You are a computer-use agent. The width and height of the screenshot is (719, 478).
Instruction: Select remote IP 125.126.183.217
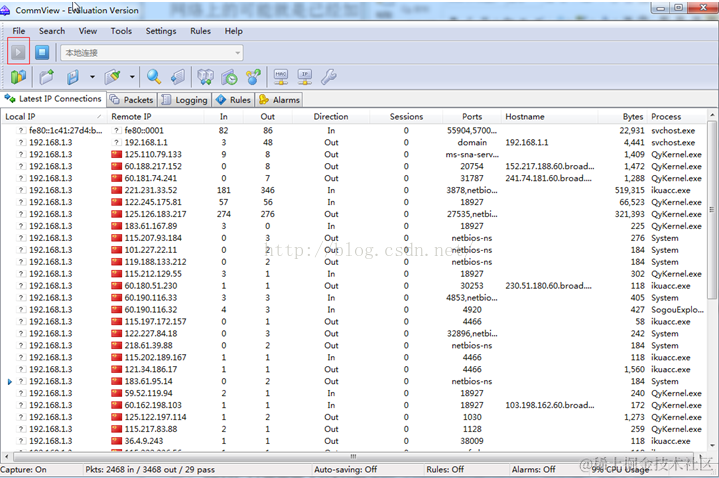click(x=155, y=214)
